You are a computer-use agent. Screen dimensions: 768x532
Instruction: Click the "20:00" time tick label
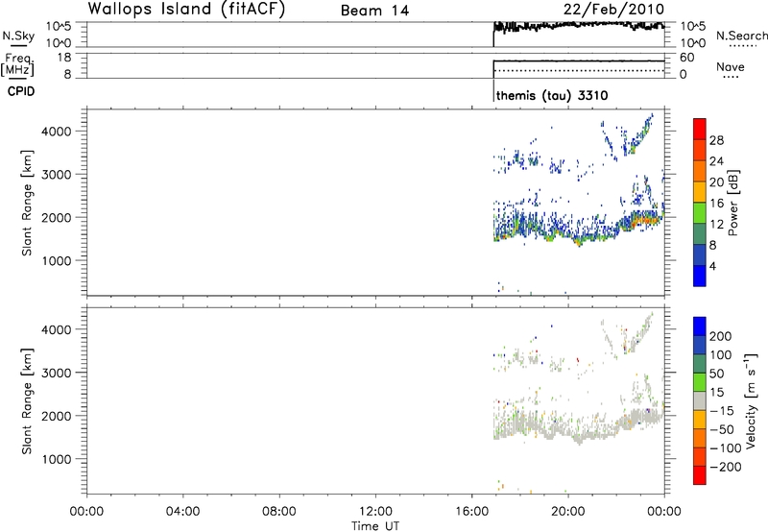click(x=568, y=512)
